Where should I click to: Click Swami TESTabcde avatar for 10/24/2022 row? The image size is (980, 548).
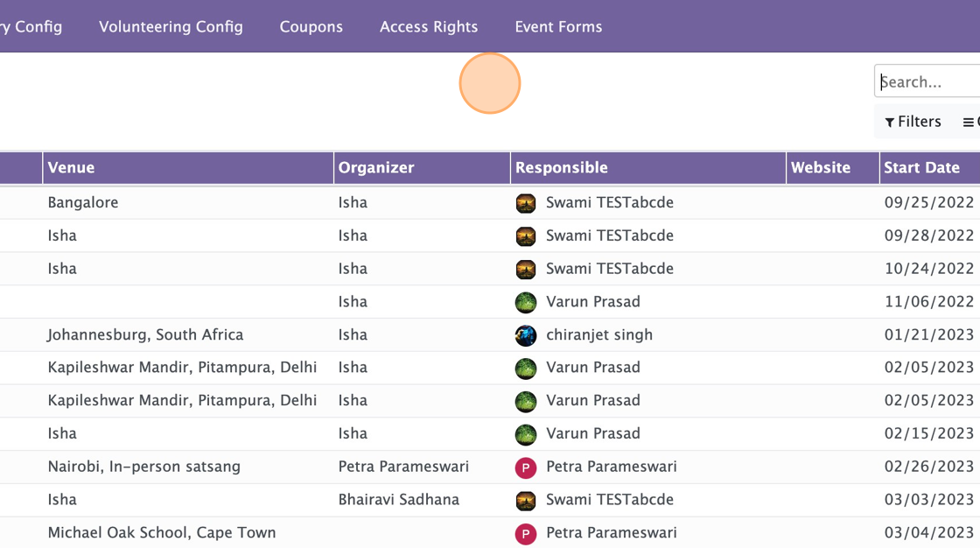coord(526,270)
